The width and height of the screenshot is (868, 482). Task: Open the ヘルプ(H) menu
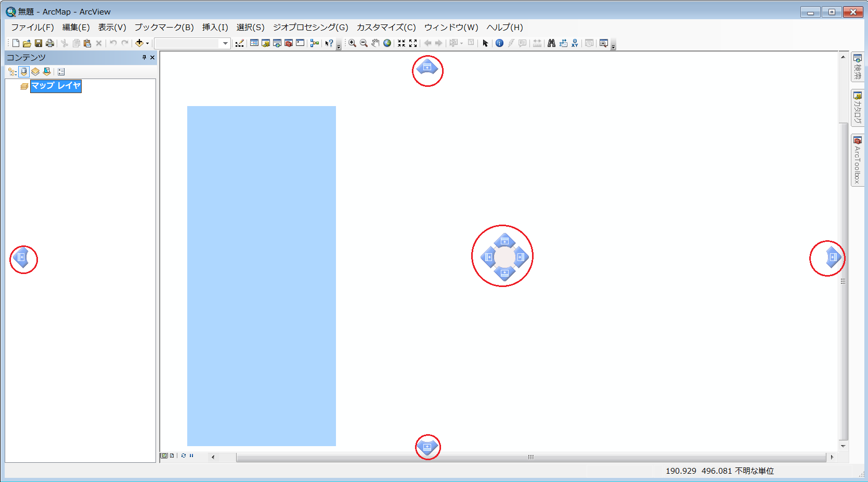(x=504, y=27)
